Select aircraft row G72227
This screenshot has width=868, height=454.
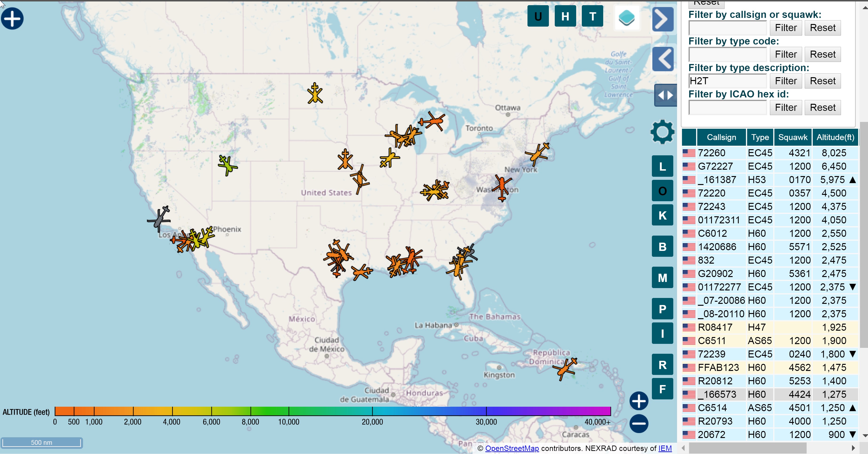pos(770,166)
